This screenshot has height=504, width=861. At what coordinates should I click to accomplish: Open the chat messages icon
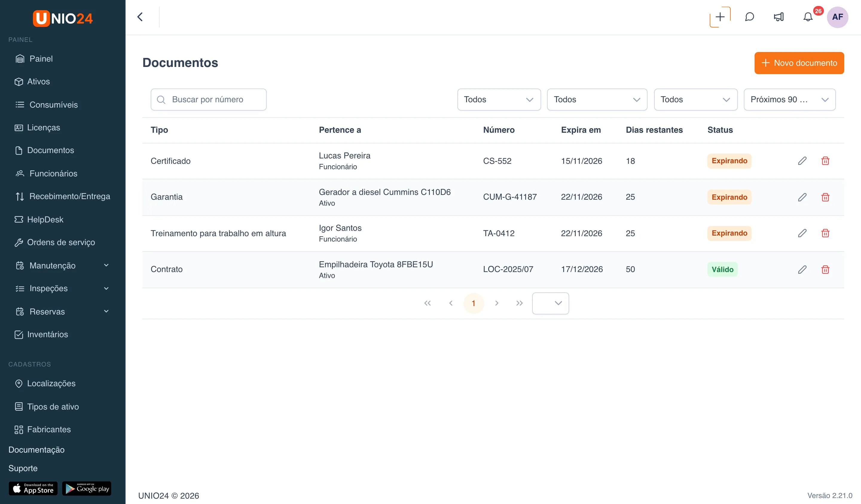[749, 17]
